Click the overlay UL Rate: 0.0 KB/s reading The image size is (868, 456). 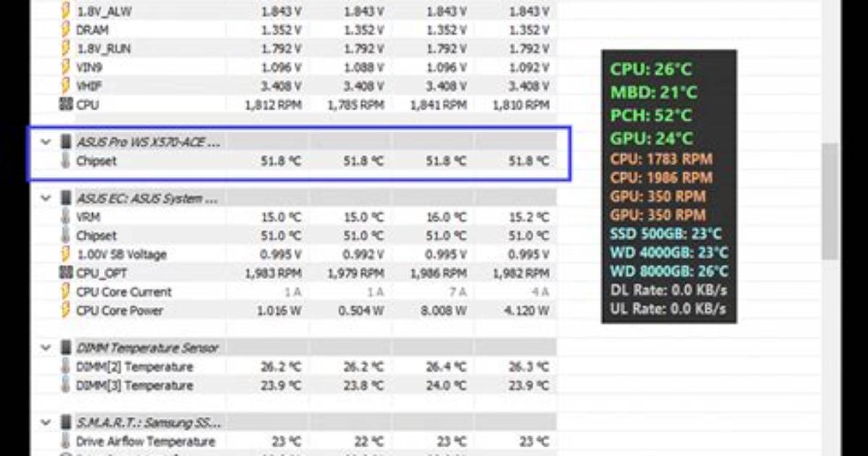click(668, 309)
